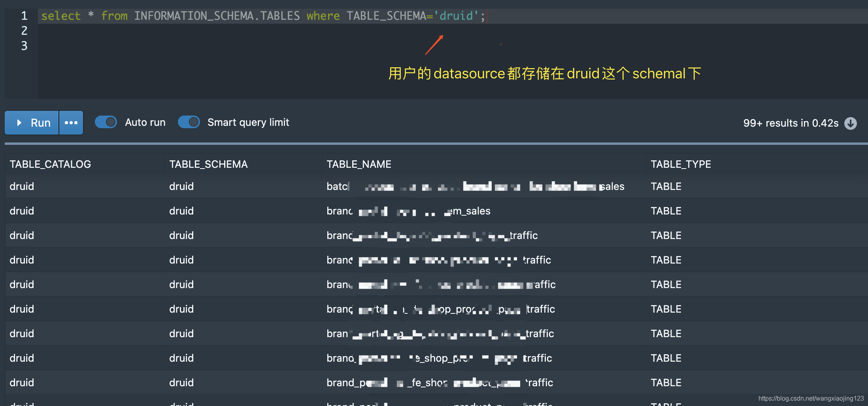Screen dimensions: 868x406
Task: Open the Run button extra options dropdown
Action: [71, 123]
